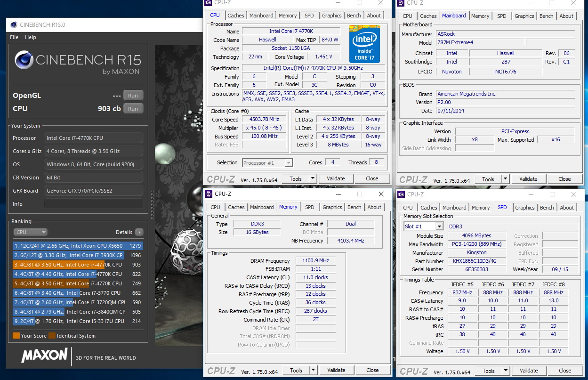The height and width of the screenshot is (380, 588).
Task: Click the Serial Number value 6E350303
Action: pos(476,269)
